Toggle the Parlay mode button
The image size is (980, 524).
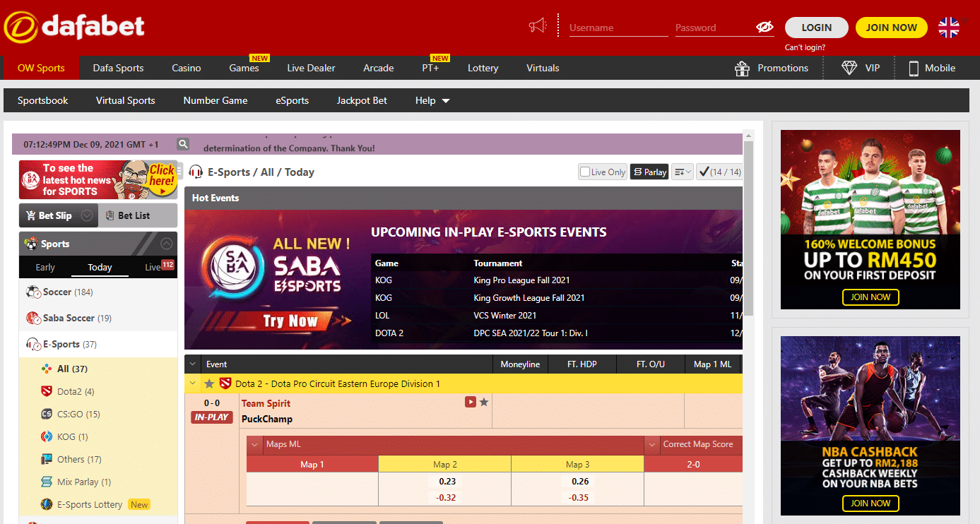coord(649,172)
